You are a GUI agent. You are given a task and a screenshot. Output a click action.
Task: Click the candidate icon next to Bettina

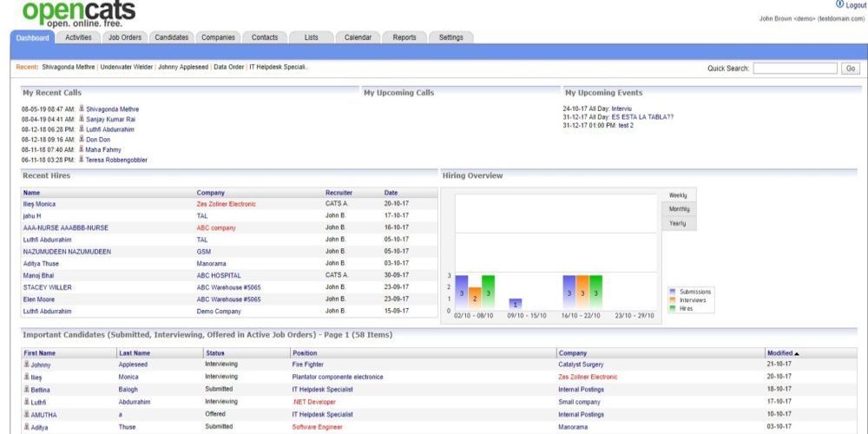[x=26, y=390]
